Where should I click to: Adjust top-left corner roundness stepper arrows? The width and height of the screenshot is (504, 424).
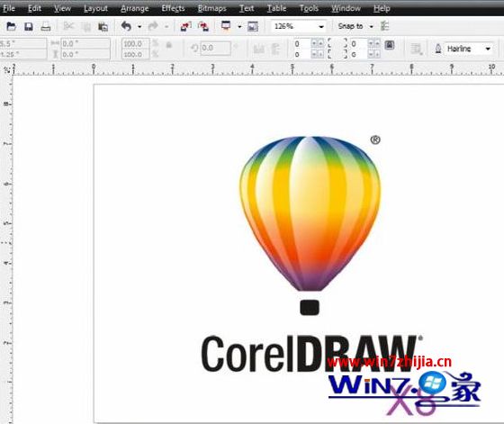click(x=317, y=43)
